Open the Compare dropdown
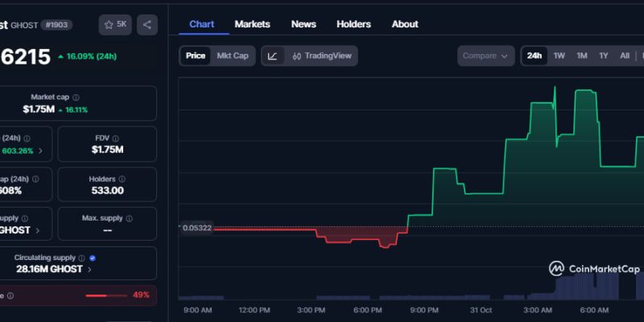Viewport: 644px width, 322px height. point(486,56)
